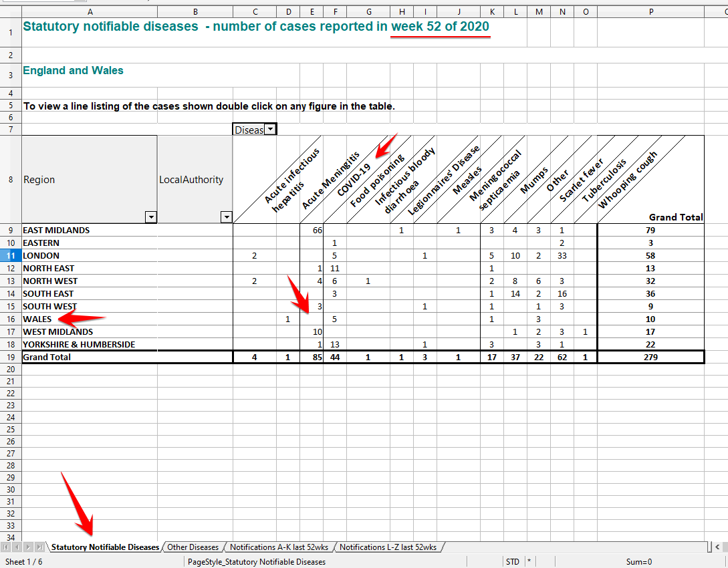Move to the previous sheet tab arrow
Viewport: 728px width, 568px height.
[x=17, y=547]
